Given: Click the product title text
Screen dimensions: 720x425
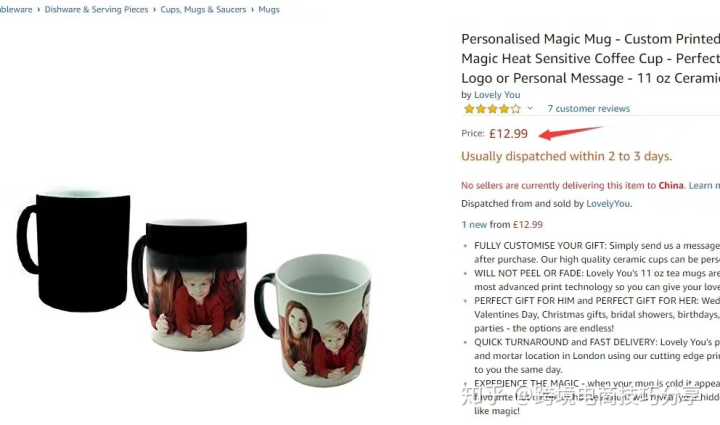Looking at the screenshot, I should (591, 58).
